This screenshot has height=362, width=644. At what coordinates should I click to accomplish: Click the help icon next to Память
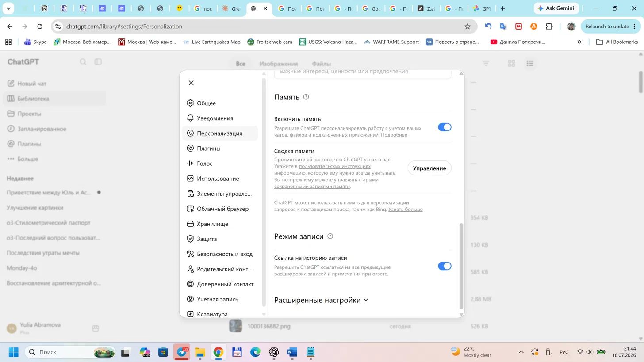[306, 97]
